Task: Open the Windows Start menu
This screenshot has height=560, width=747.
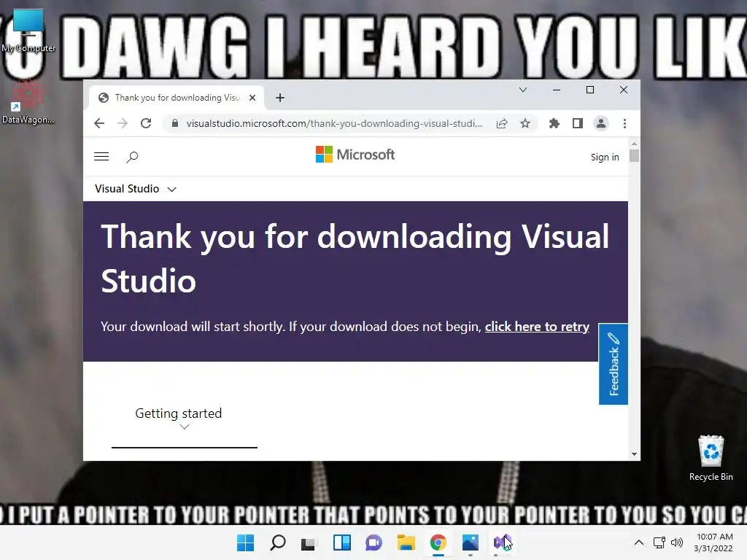Action: click(246, 542)
